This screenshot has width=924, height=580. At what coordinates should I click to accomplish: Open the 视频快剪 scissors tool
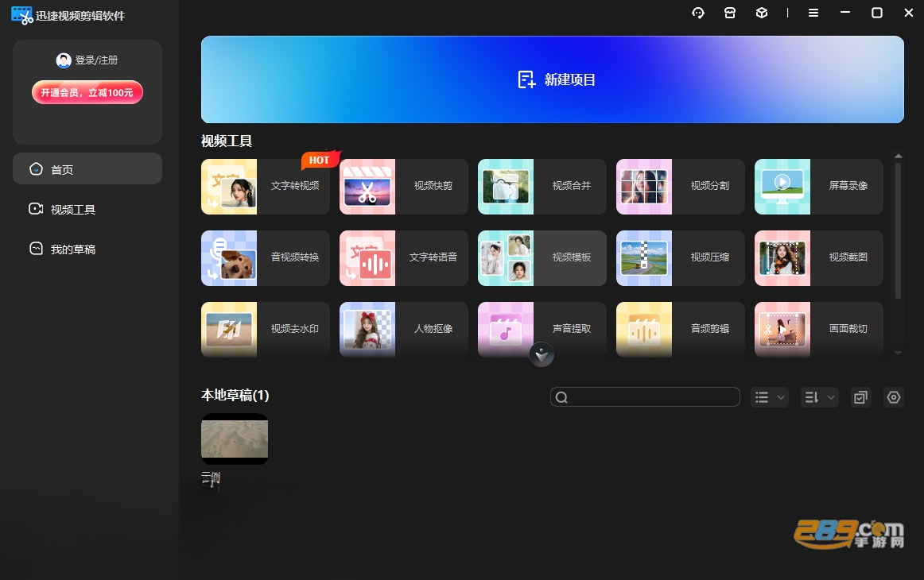click(x=404, y=187)
